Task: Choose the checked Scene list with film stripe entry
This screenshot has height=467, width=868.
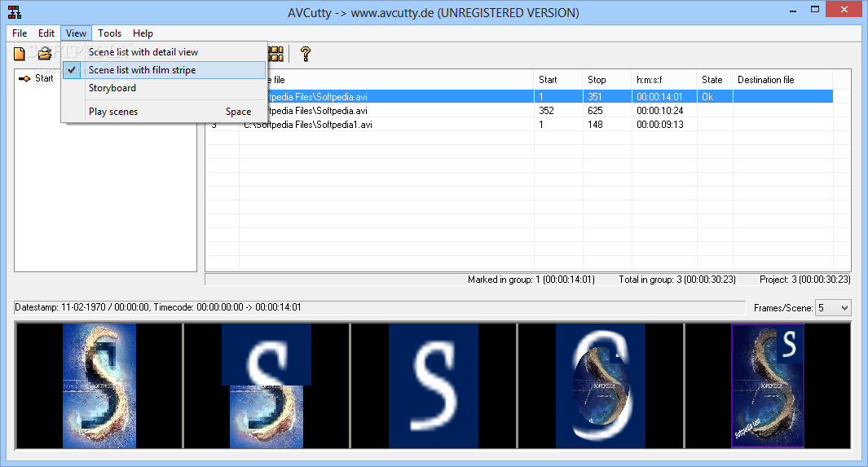Action: [164, 70]
